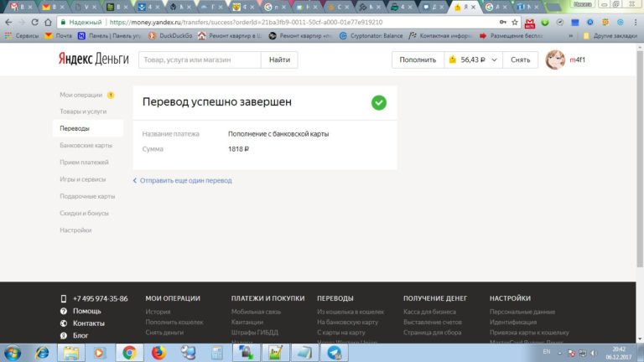
Task: Show hidden bookmarks with the » chevron
Action: pos(570,36)
